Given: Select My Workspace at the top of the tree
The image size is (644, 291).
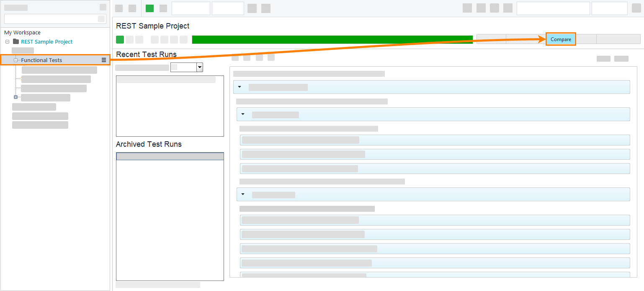Looking at the screenshot, I should click(23, 32).
